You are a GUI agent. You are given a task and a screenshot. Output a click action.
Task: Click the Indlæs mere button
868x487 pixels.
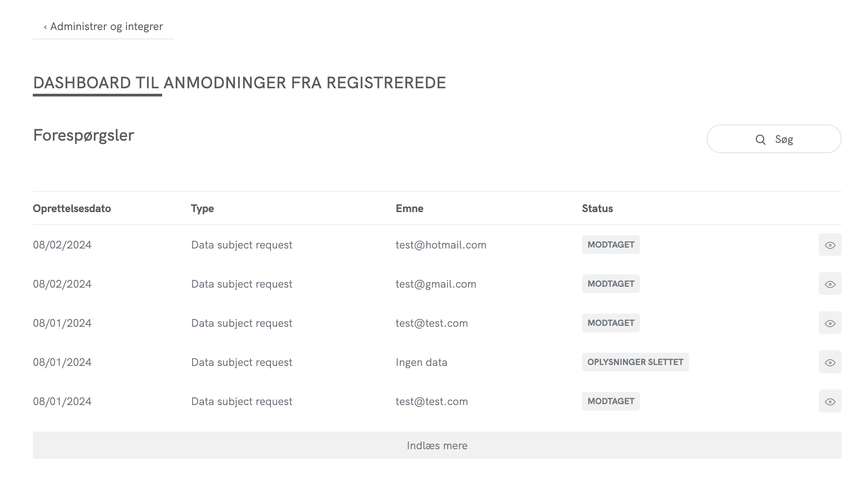click(437, 445)
